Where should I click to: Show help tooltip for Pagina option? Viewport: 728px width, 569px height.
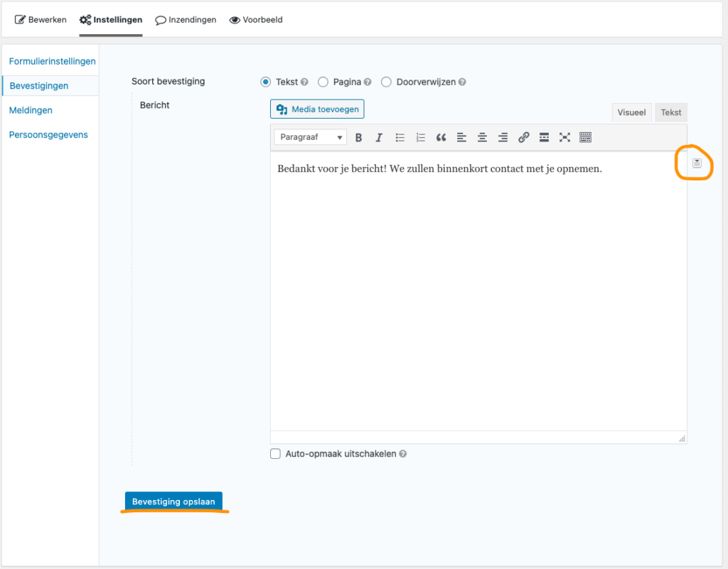[368, 82]
